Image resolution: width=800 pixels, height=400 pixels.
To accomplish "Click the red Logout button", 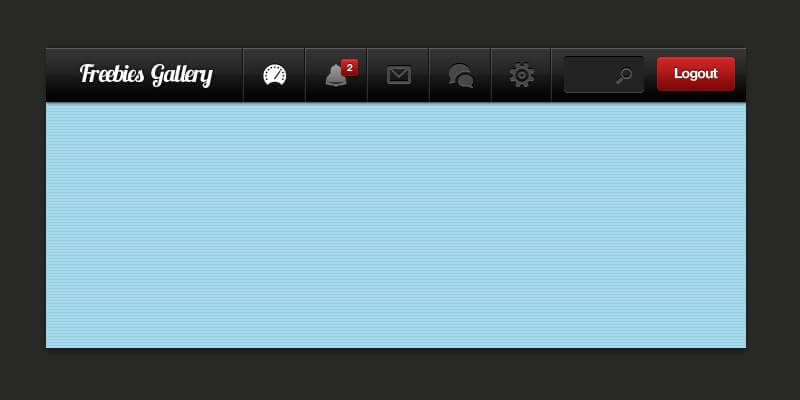I will [x=696, y=74].
